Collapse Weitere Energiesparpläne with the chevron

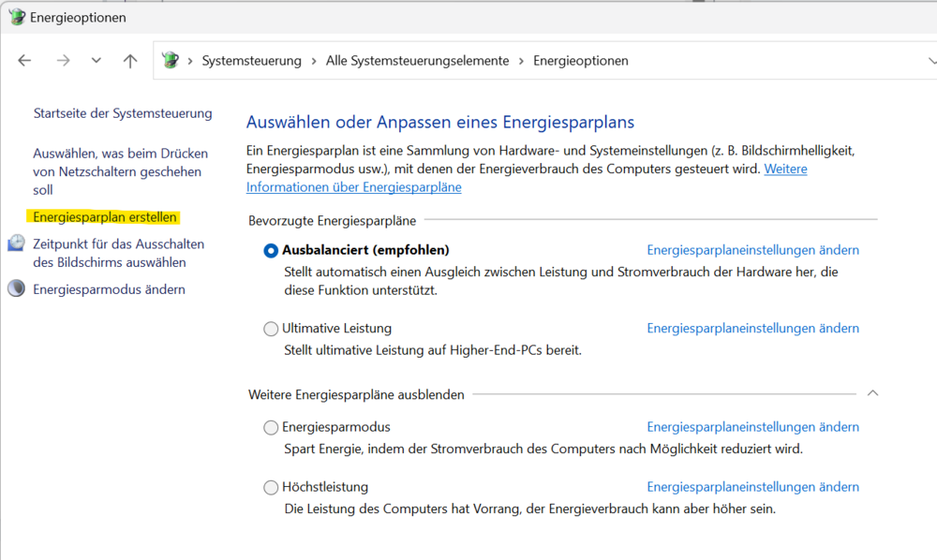tap(872, 392)
